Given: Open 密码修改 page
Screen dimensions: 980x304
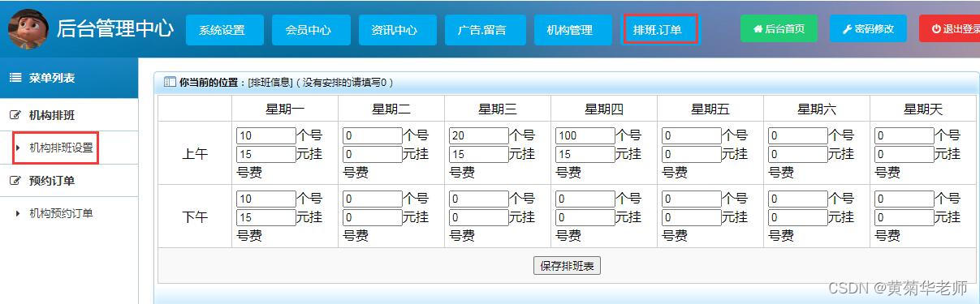Looking at the screenshot, I should click(x=868, y=28).
